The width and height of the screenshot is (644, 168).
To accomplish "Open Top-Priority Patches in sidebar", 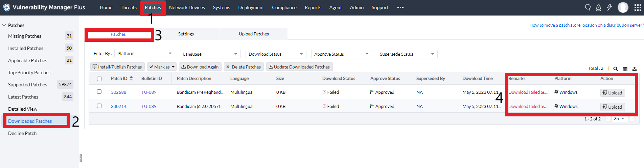I will 29,73.
